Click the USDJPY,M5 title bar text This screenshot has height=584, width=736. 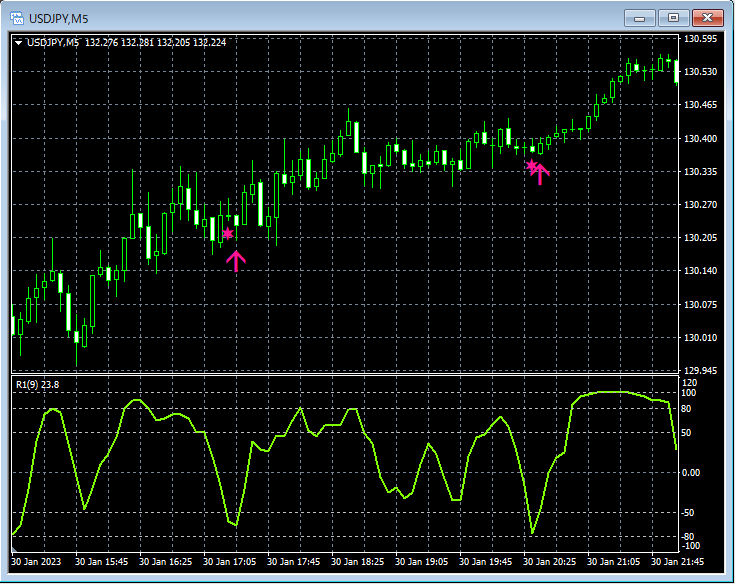click(59, 19)
